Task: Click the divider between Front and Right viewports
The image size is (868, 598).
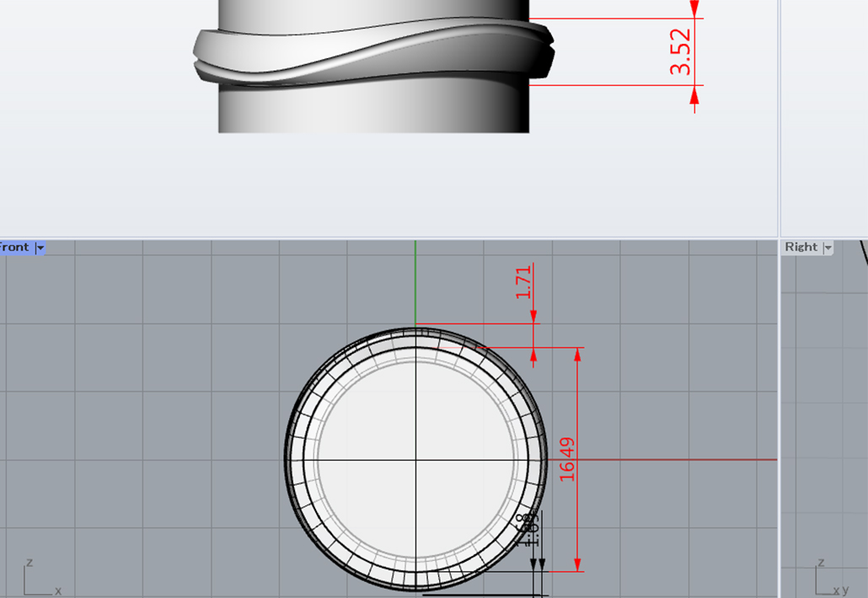Action: pos(779,421)
